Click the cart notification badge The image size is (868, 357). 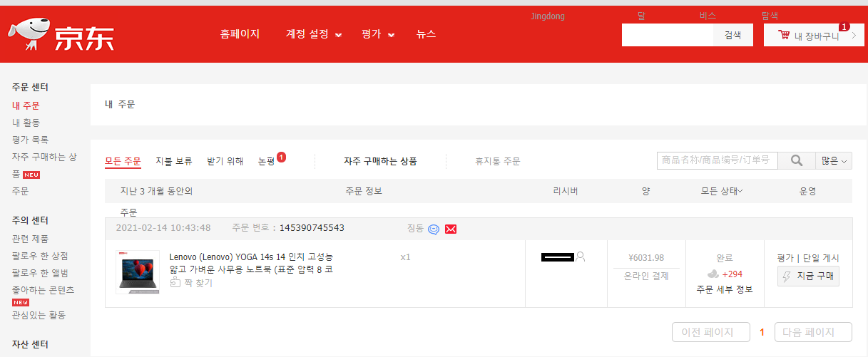pos(844,27)
